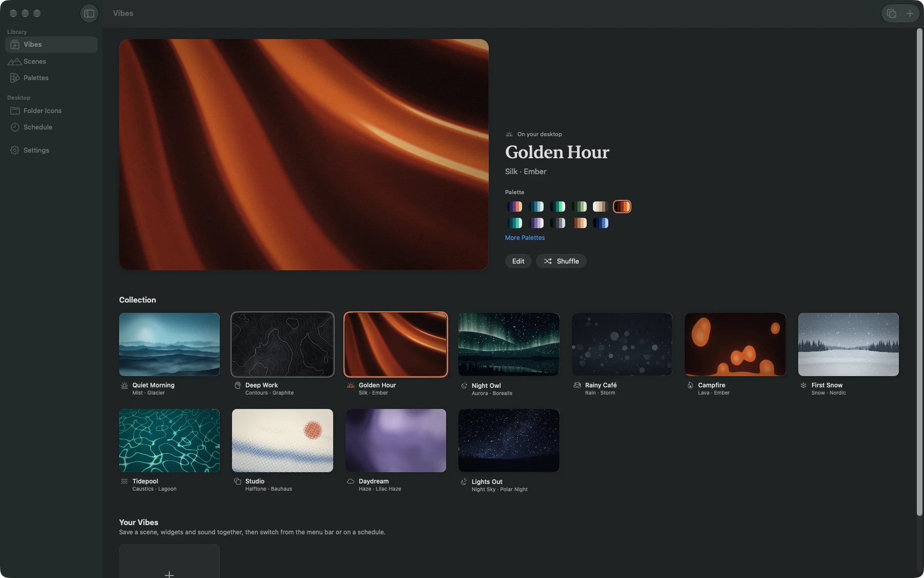Image resolution: width=924 pixels, height=578 pixels.
Task: Open the Schedule sidebar item
Action: coord(51,127)
